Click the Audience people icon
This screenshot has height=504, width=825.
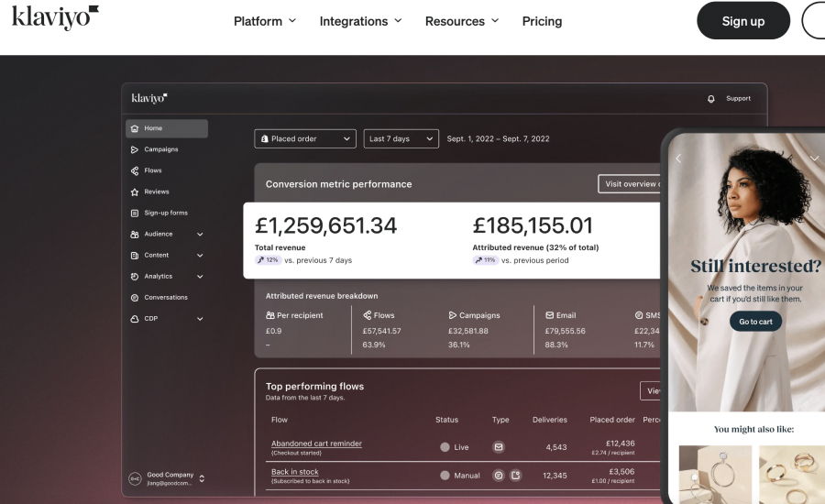pos(135,234)
